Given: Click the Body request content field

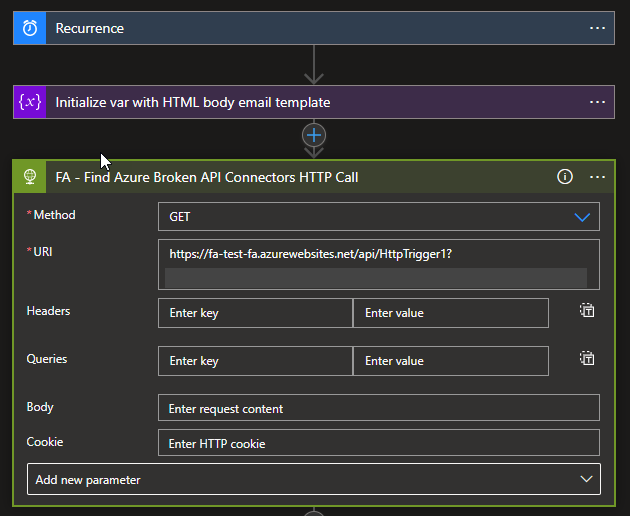Looking at the screenshot, I should click(378, 408).
